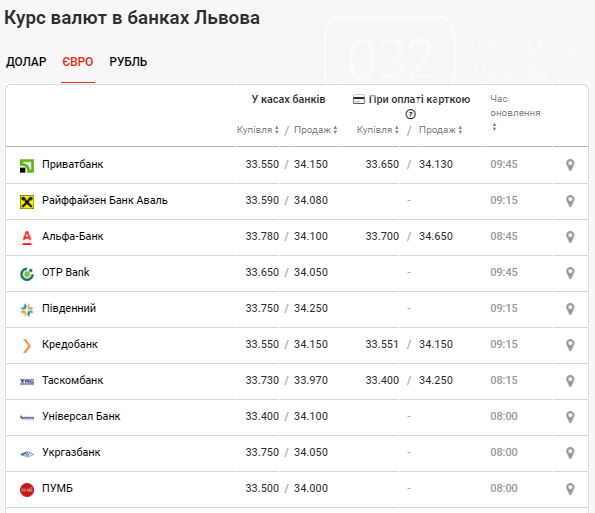Viewport: 595px width, 513px height.
Task: Open the Універсал Банк link
Action: (81, 417)
